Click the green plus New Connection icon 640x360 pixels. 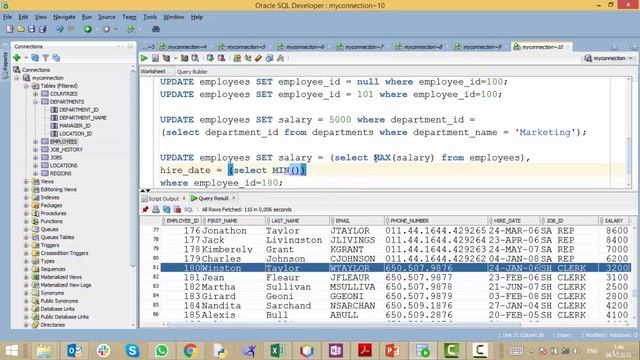click(x=17, y=58)
